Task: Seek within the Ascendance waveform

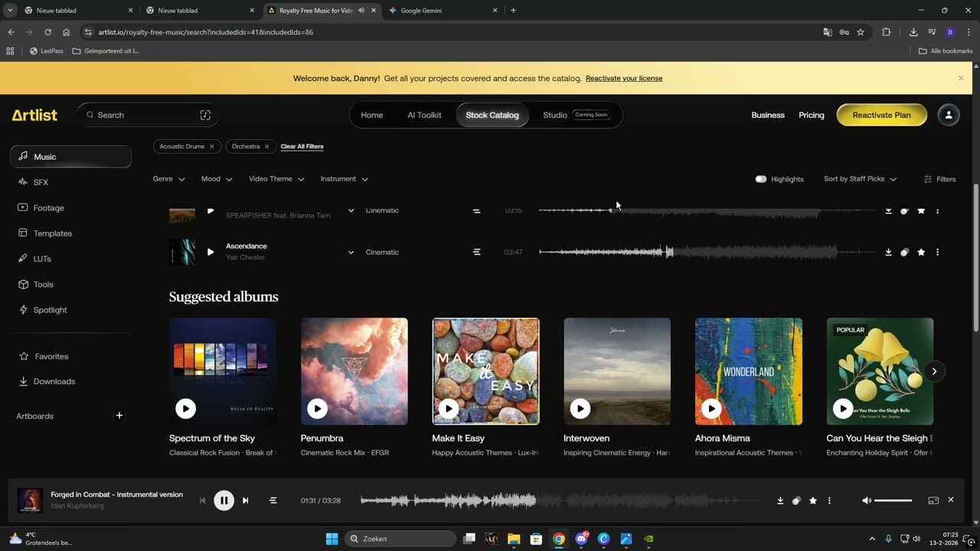Action: [708, 252]
